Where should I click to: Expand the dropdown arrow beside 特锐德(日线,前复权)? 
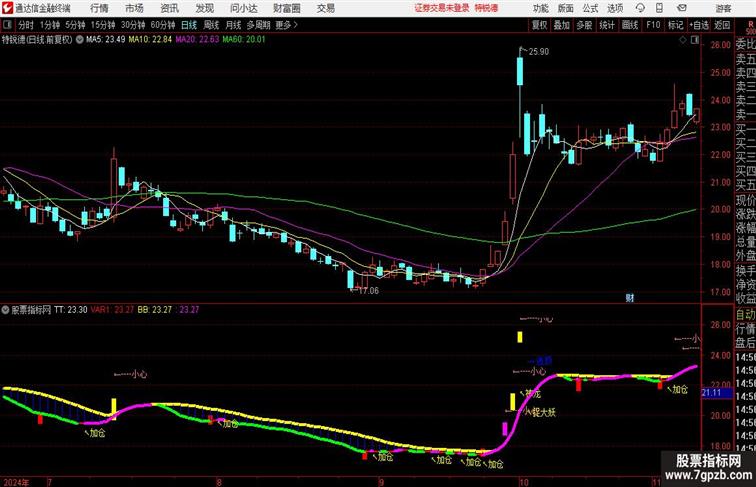pyautogui.click(x=79, y=40)
